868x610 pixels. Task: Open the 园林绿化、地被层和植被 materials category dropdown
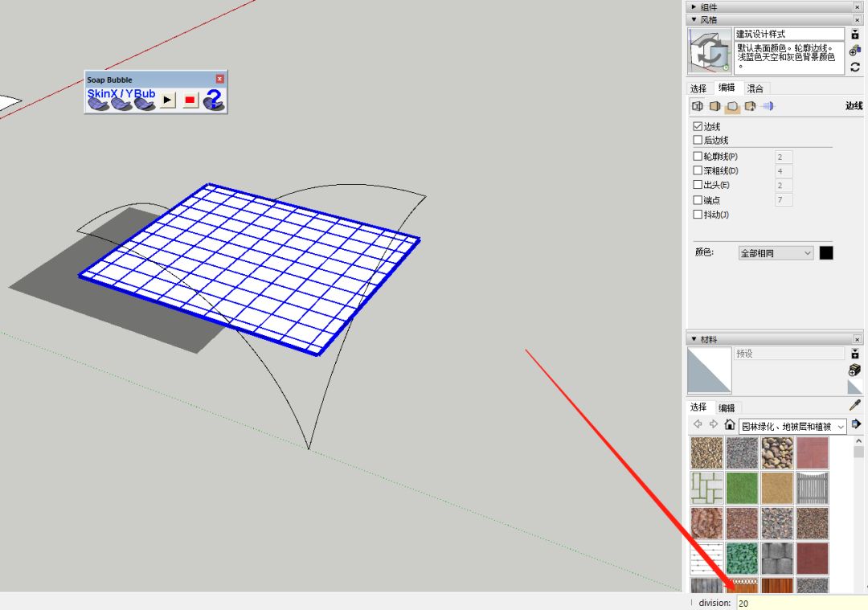click(792, 426)
